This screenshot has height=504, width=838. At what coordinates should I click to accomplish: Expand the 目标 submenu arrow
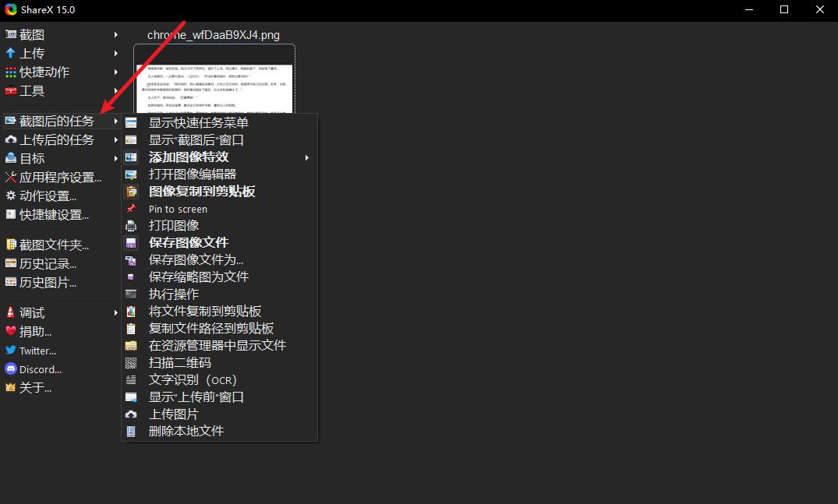point(115,159)
